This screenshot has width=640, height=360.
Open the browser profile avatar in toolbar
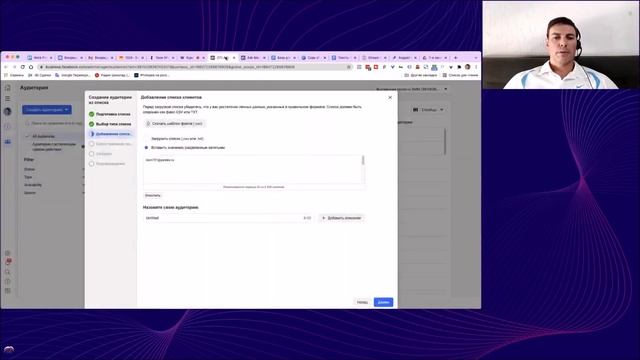467,67
